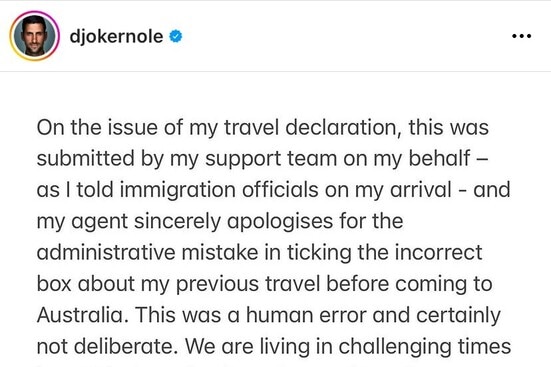Image resolution: width=551 pixels, height=367 pixels.
Task: Click the words 'my agent' in the post
Action: [x=82, y=221]
